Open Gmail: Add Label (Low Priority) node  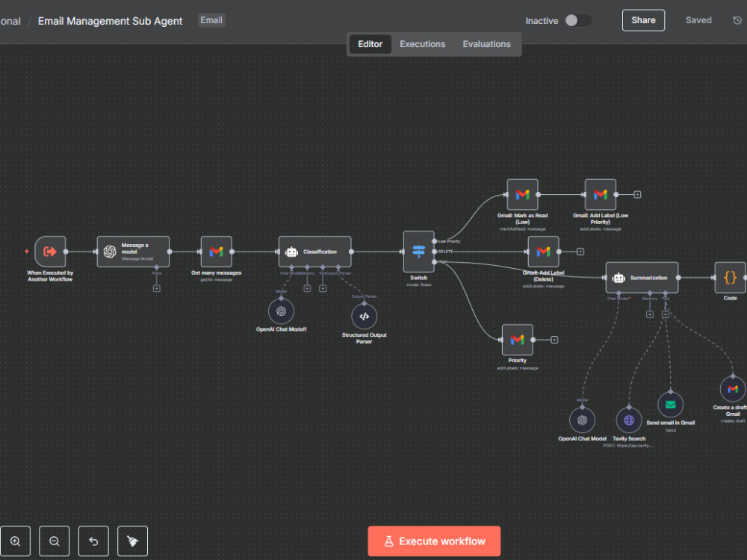pyautogui.click(x=601, y=194)
